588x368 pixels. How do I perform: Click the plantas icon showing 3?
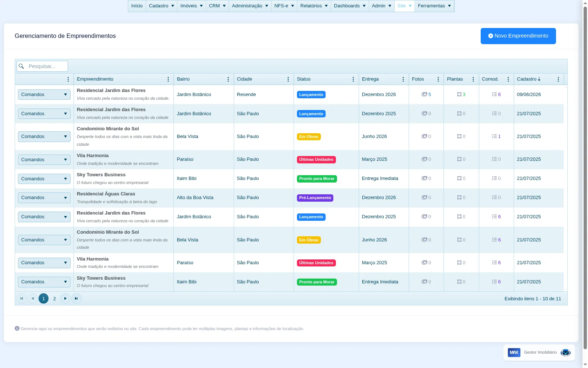pyautogui.click(x=459, y=95)
